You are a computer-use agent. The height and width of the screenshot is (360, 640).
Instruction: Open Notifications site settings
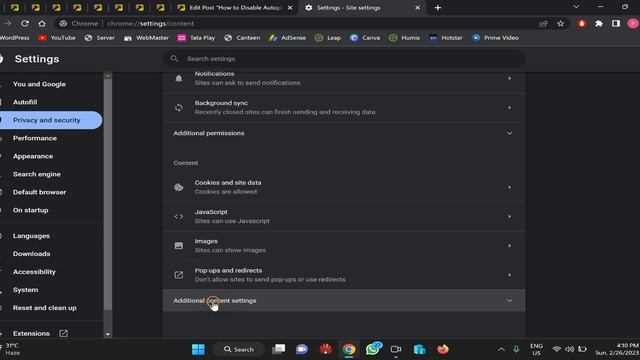pos(344,78)
